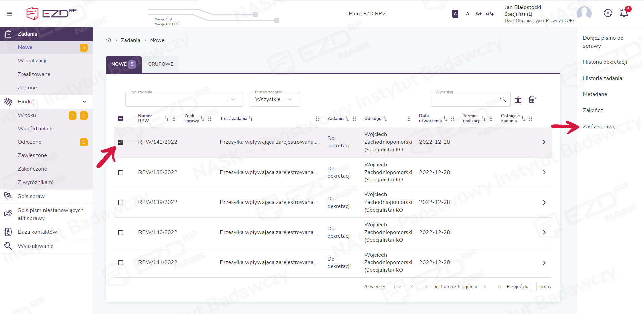Click the user avatar picture
644x314 pixels.
pyautogui.click(x=584, y=13)
